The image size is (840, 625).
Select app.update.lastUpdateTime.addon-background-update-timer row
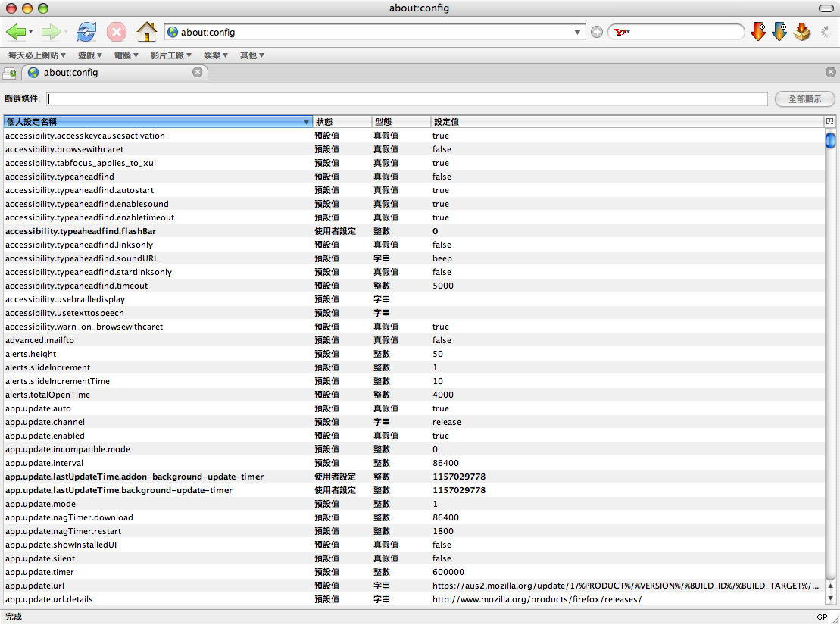pos(414,477)
